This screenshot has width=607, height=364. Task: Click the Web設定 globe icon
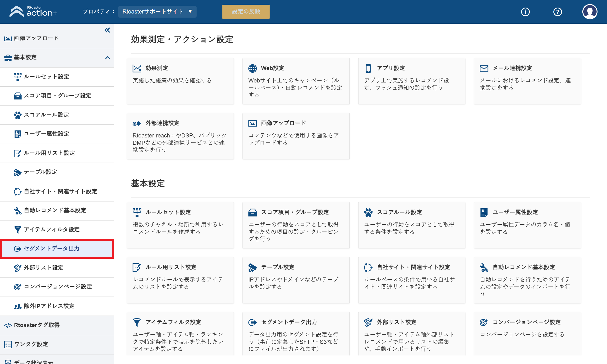(253, 68)
